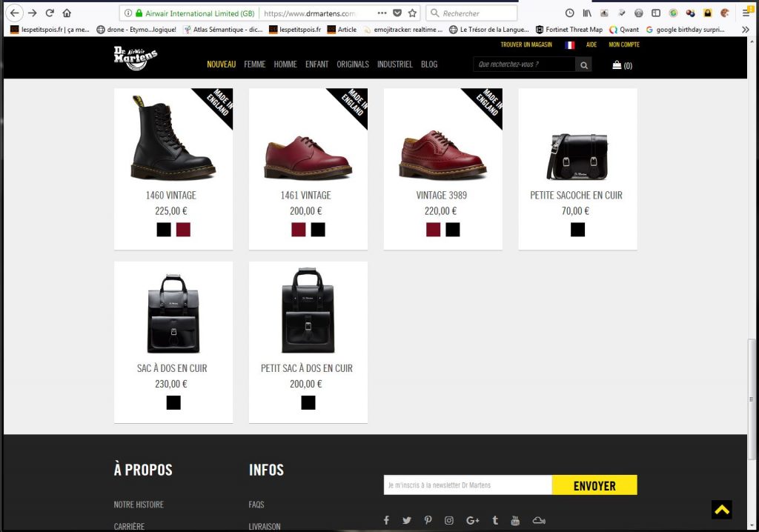Open the INDUSTRIEL menu

(395, 64)
